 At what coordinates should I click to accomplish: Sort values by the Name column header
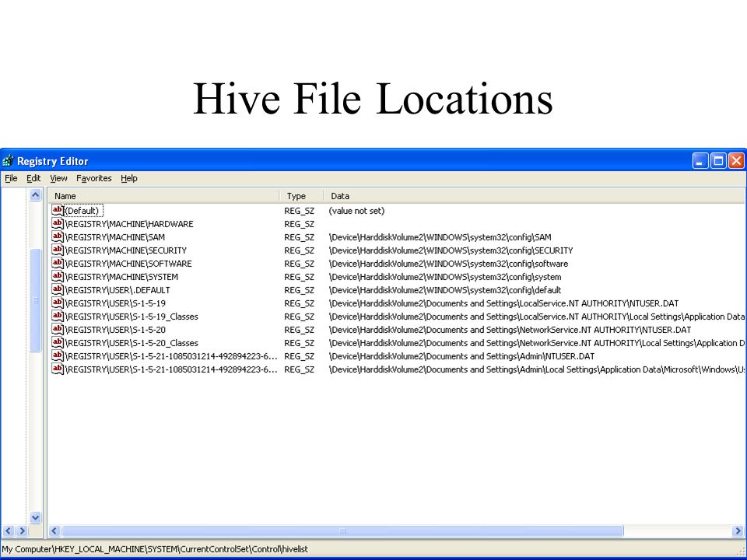click(x=164, y=196)
